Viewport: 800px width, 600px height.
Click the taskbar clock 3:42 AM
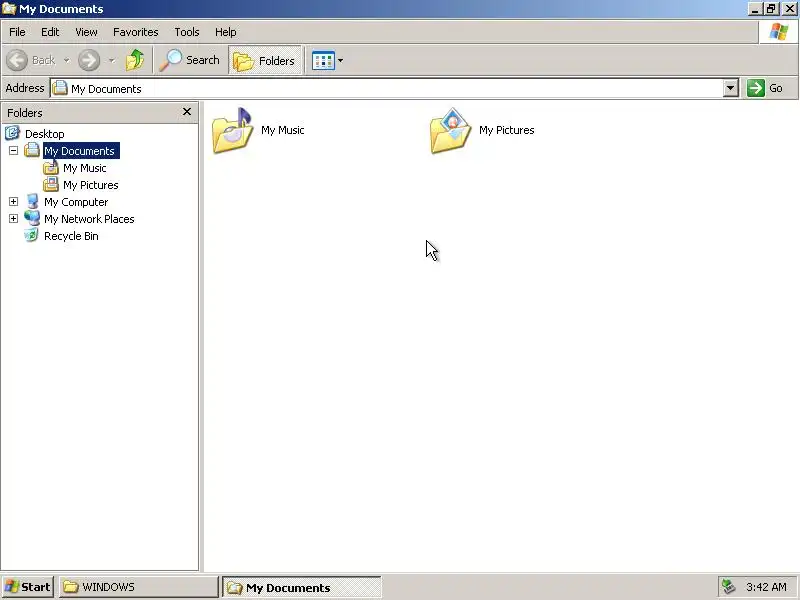(x=766, y=587)
